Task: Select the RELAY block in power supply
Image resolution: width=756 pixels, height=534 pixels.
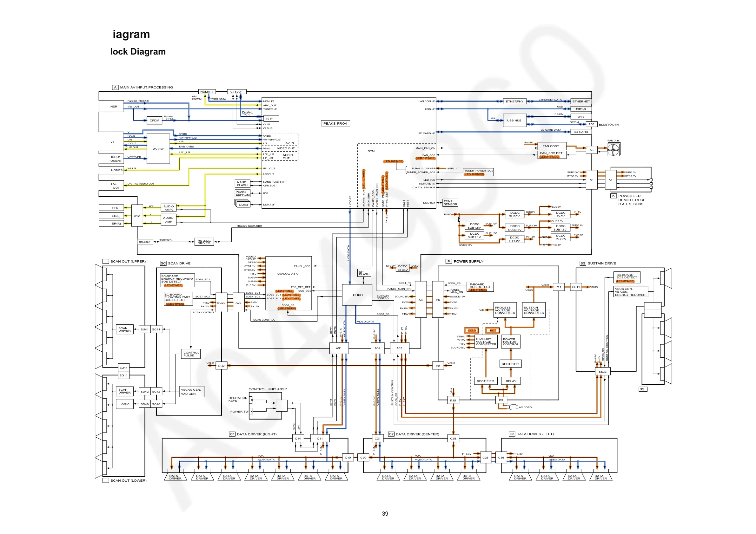Action: [511, 381]
